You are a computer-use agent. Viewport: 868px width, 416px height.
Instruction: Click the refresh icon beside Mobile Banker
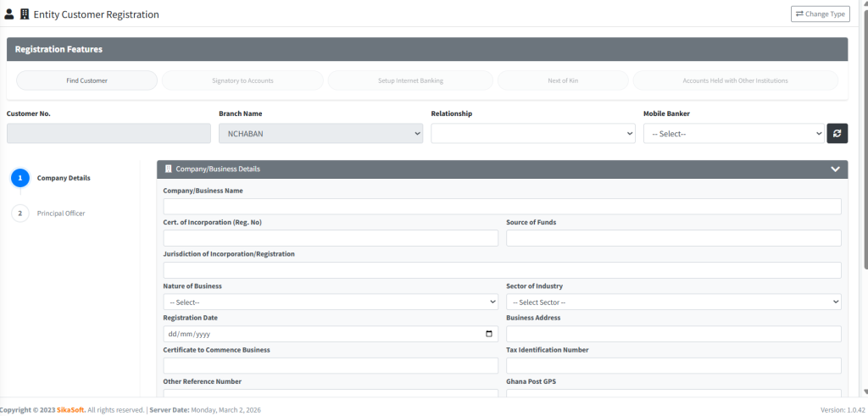(837, 134)
